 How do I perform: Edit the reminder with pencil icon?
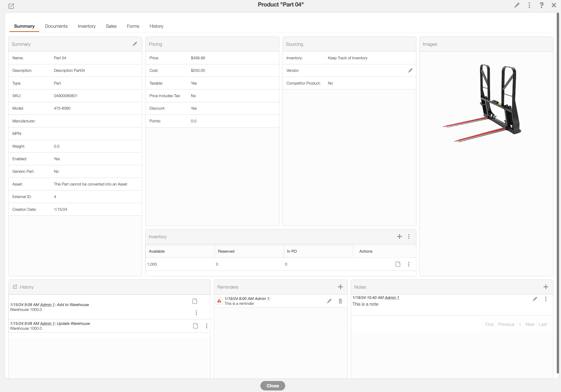(x=329, y=301)
